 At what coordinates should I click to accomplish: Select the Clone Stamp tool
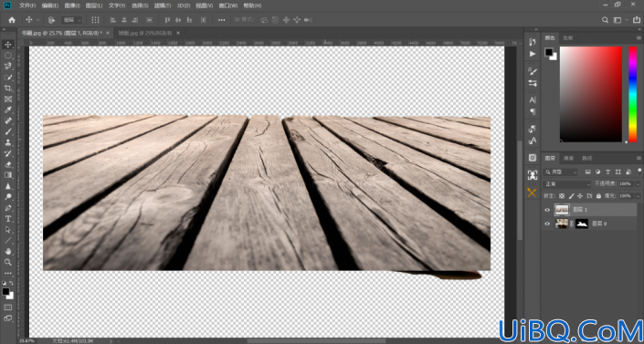(x=8, y=142)
